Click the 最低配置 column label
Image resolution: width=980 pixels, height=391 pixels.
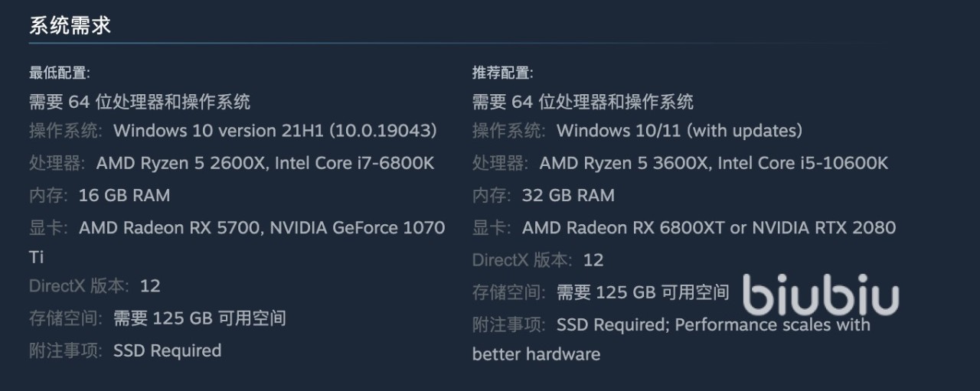tap(60, 73)
